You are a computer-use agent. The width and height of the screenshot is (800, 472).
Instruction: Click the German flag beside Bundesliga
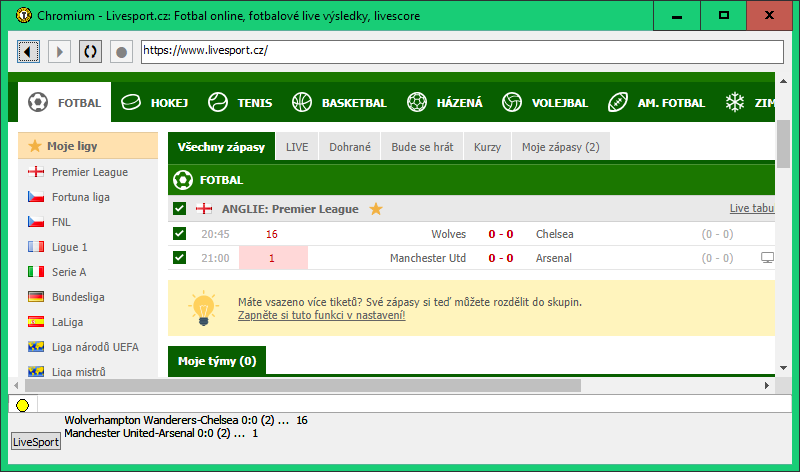36,297
